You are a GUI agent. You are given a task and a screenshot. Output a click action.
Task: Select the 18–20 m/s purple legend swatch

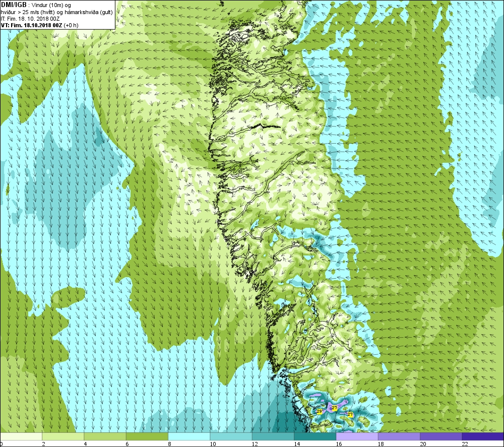pyautogui.click(x=399, y=436)
